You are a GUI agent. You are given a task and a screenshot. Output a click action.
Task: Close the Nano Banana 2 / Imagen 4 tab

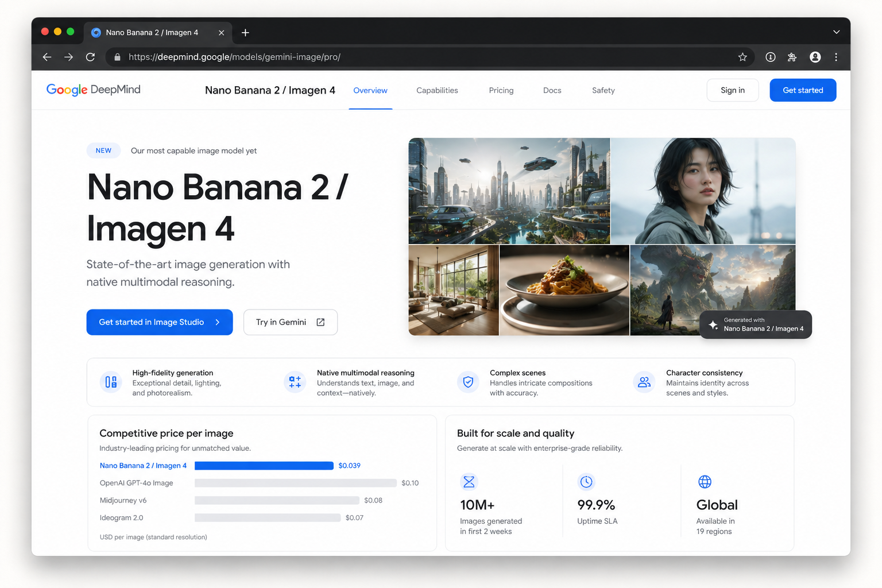pos(221,33)
